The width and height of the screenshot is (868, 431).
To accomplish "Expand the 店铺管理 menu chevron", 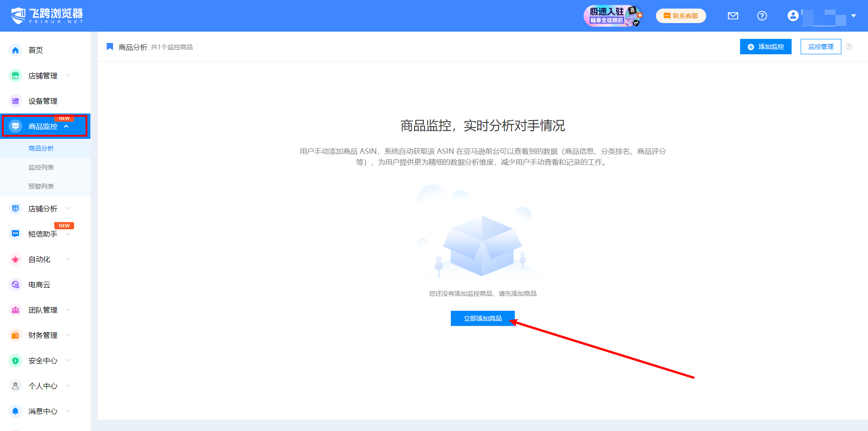I will tap(68, 76).
